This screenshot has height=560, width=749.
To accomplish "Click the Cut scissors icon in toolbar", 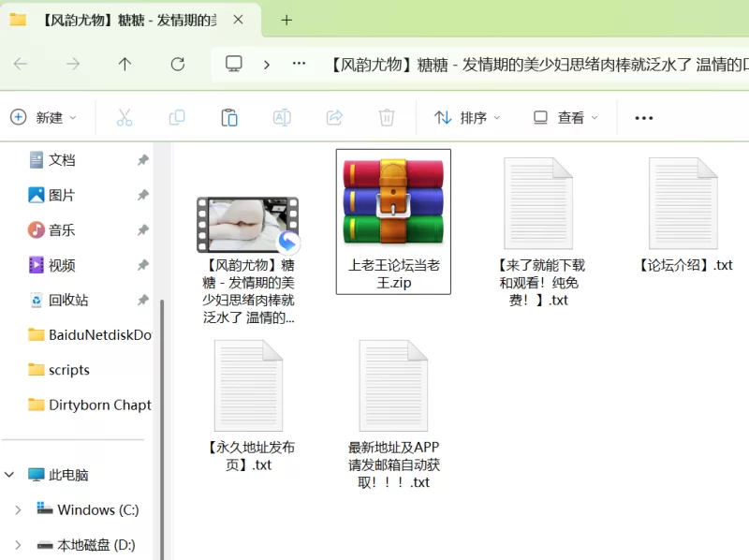I will 124,118.
